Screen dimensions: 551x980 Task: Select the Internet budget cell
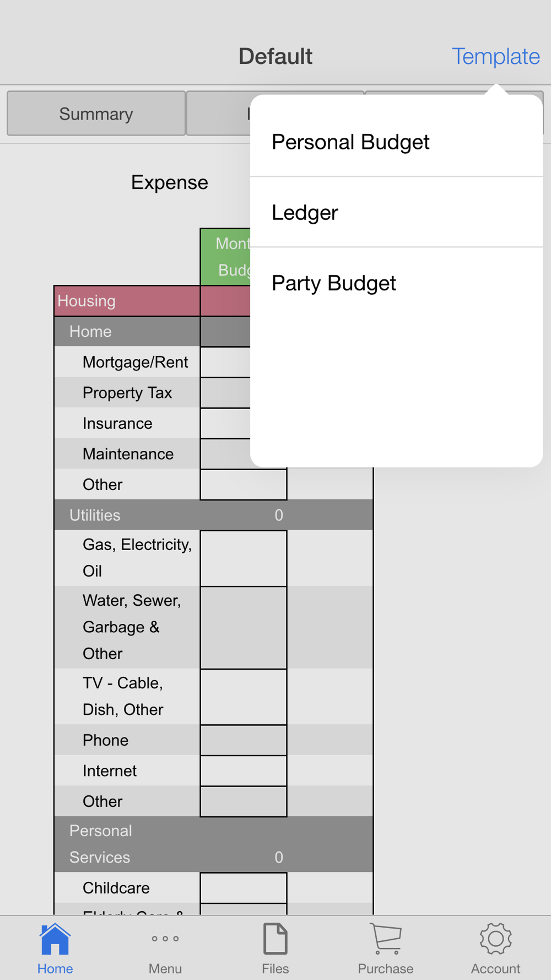pos(243,771)
